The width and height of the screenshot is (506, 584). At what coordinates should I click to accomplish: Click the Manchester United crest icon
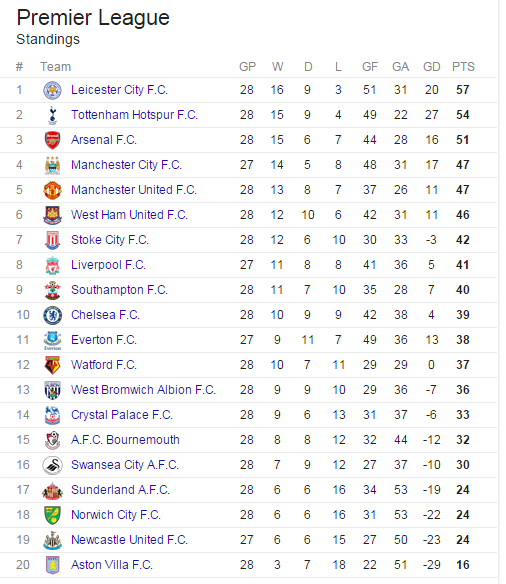point(52,190)
